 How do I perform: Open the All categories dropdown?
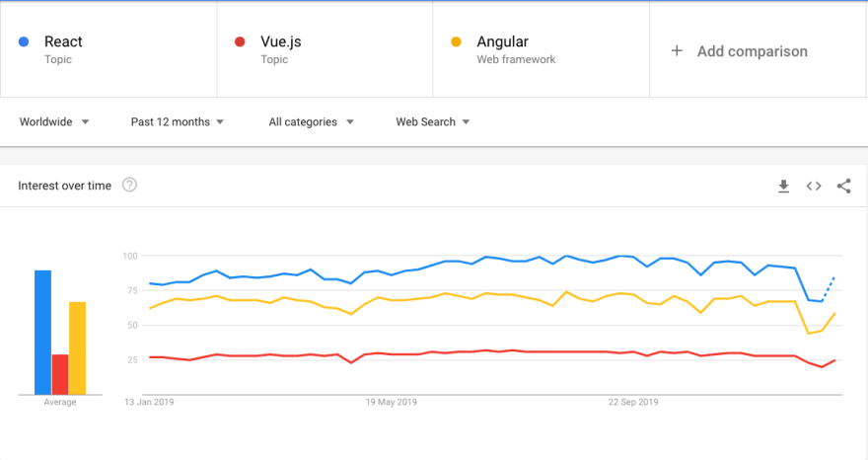[x=312, y=122]
